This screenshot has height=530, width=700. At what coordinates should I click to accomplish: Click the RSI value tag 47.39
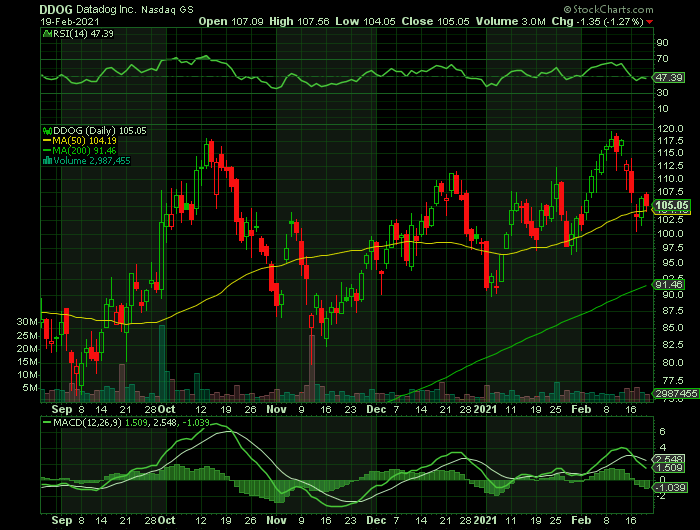point(667,78)
